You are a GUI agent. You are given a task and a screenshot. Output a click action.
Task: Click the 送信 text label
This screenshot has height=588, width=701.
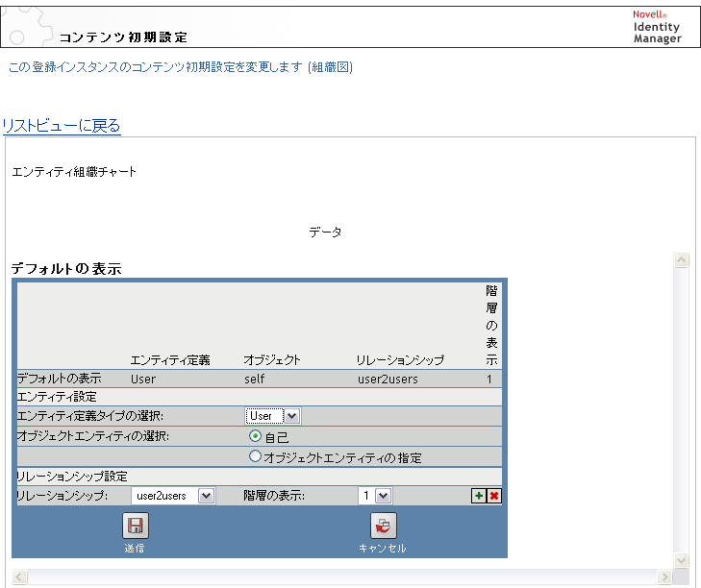pyautogui.click(x=135, y=549)
